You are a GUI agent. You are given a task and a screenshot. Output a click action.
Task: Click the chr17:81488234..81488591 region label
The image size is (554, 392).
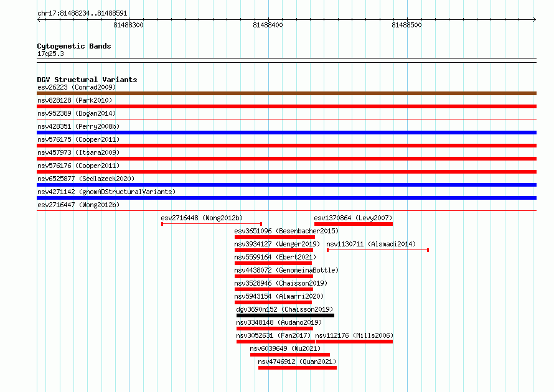tap(82, 13)
